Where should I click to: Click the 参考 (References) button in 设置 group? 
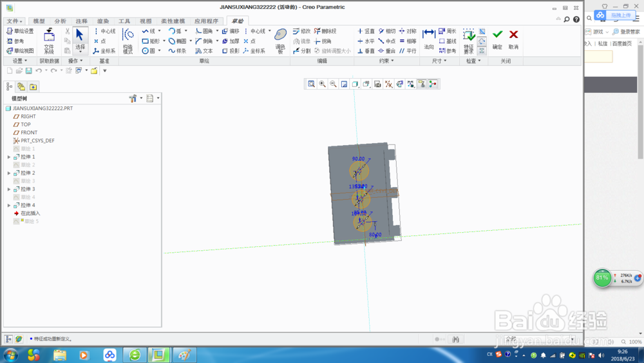click(x=15, y=41)
